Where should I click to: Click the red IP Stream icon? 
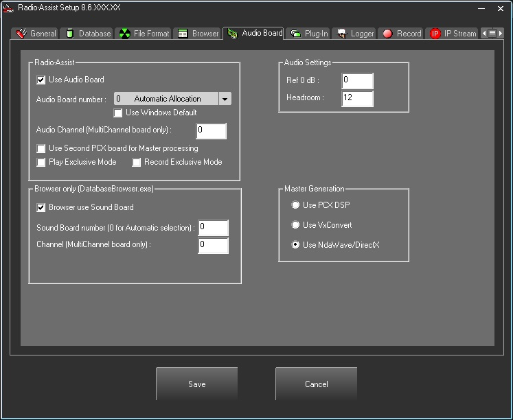435,34
